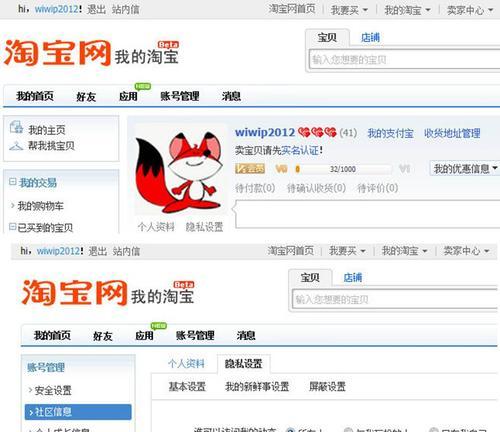
Task: Click 待评价(0) link
Action: [x=378, y=188]
